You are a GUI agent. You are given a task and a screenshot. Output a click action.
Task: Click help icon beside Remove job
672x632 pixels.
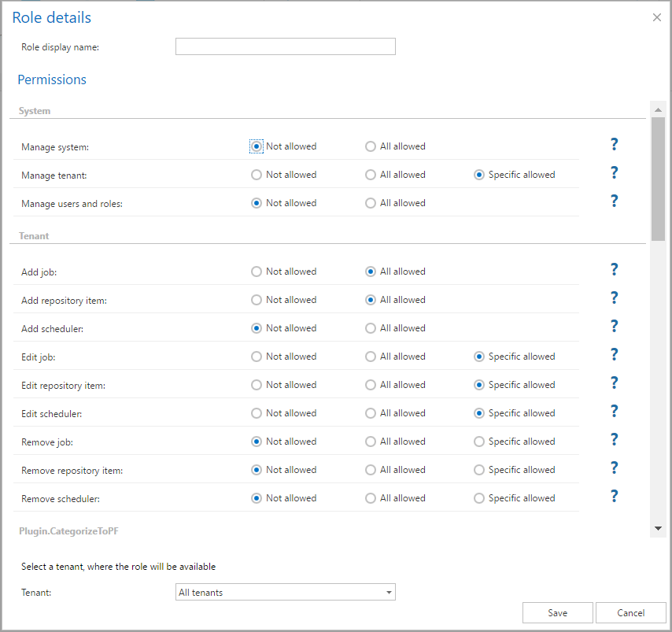click(x=615, y=439)
